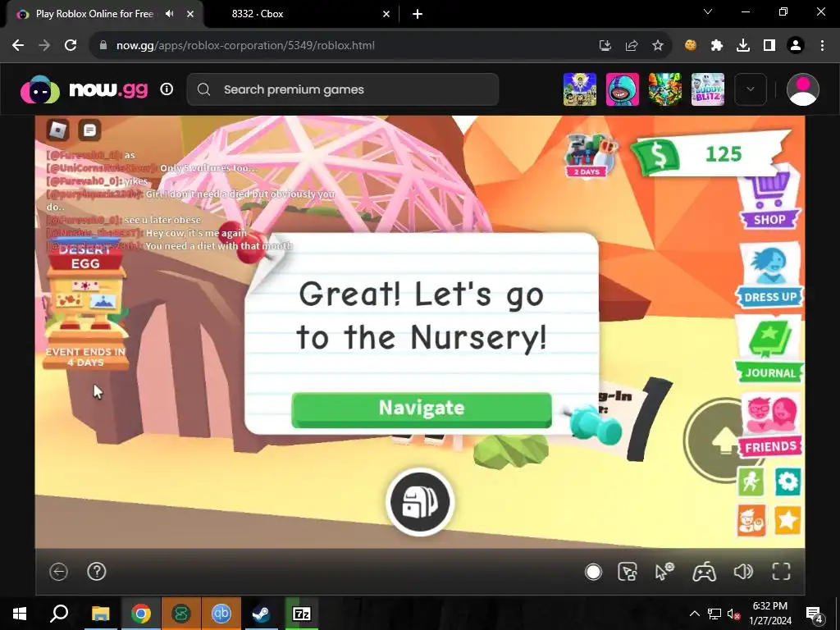The height and width of the screenshot is (630, 840).
Task: Open the first game thumbnail in header
Action: (x=580, y=89)
